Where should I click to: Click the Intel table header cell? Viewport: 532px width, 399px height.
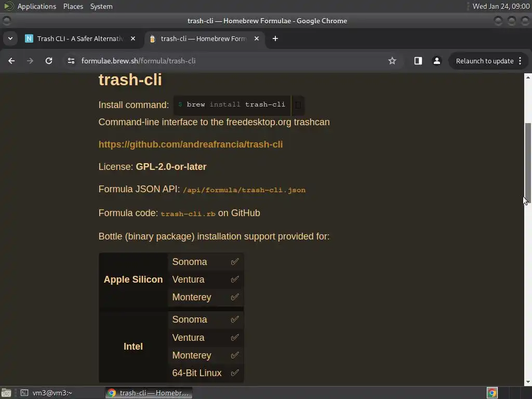tap(133, 347)
